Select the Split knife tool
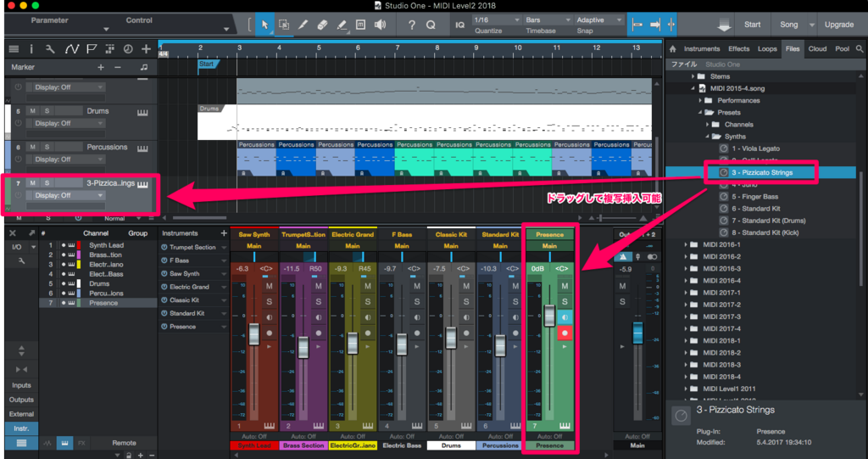This screenshot has width=868, height=459. [x=303, y=25]
